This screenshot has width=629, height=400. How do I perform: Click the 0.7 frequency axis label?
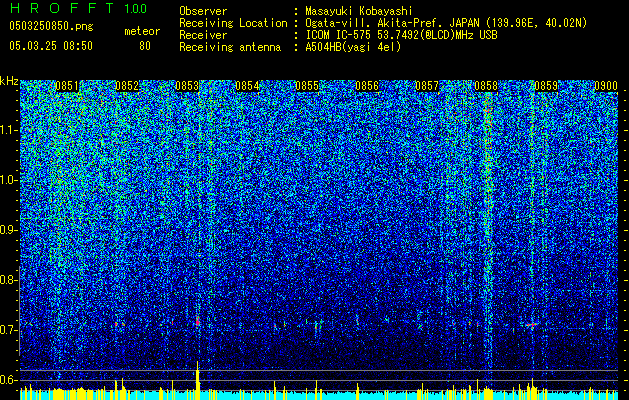[8, 330]
